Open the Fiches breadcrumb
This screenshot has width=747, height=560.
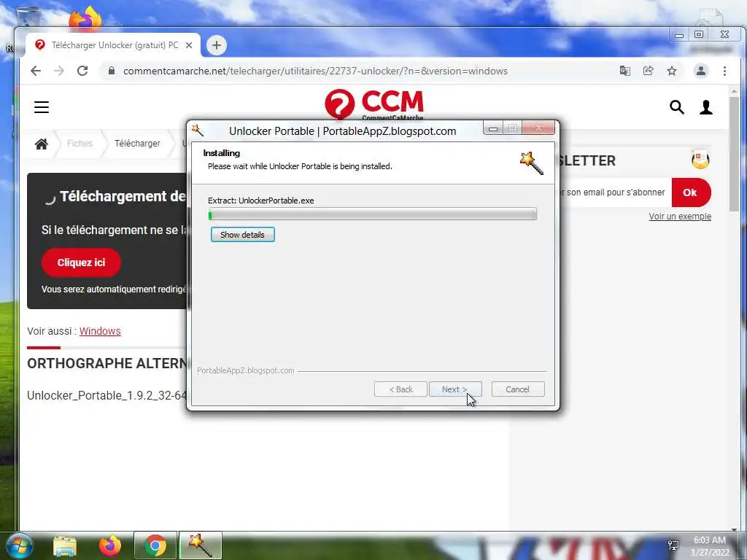[80, 144]
